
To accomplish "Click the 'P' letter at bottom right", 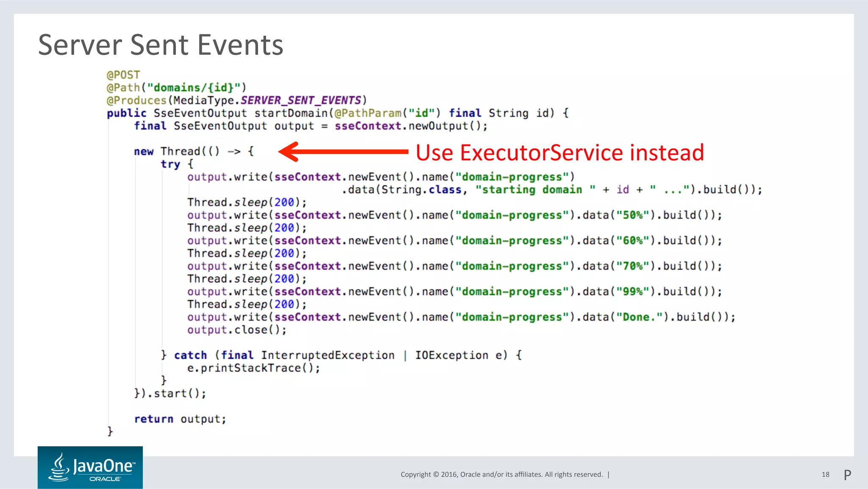I will [x=847, y=475].
